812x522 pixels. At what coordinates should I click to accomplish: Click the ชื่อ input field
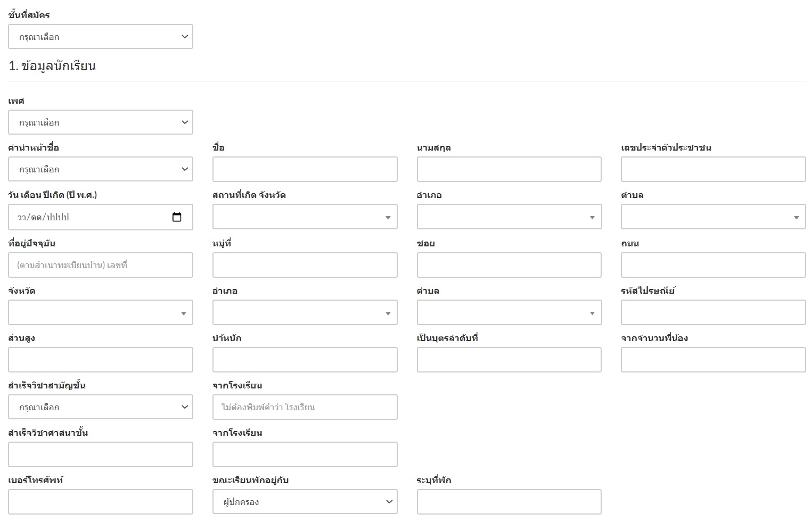click(x=305, y=169)
